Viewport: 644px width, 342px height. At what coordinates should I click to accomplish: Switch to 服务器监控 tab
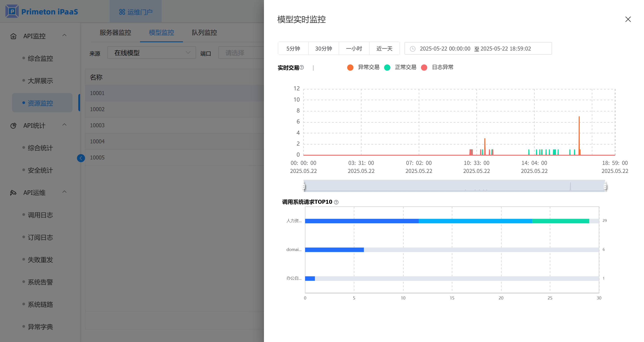click(115, 32)
